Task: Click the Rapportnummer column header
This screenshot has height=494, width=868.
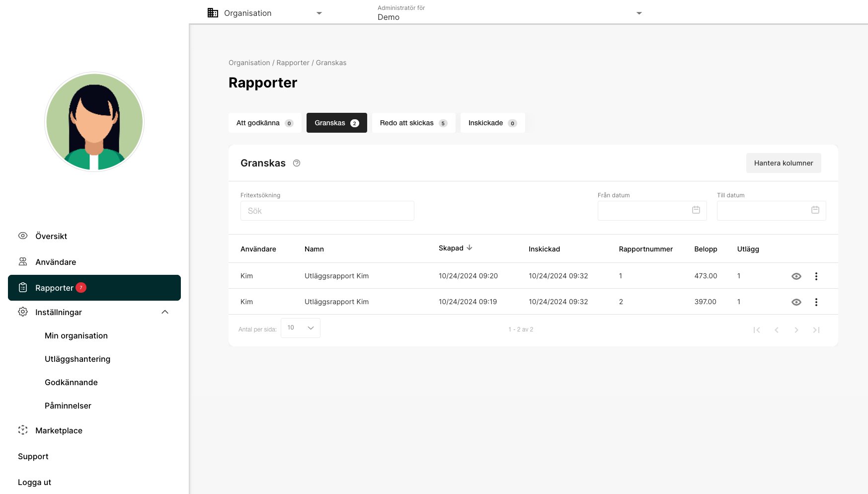Action: coord(646,249)
